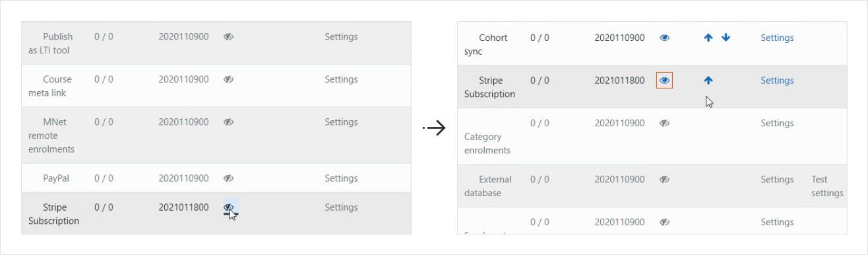Open External database Test settings link
Image resolution: width=868 pixels, height=255 pixels.
(x=827, y=186)
